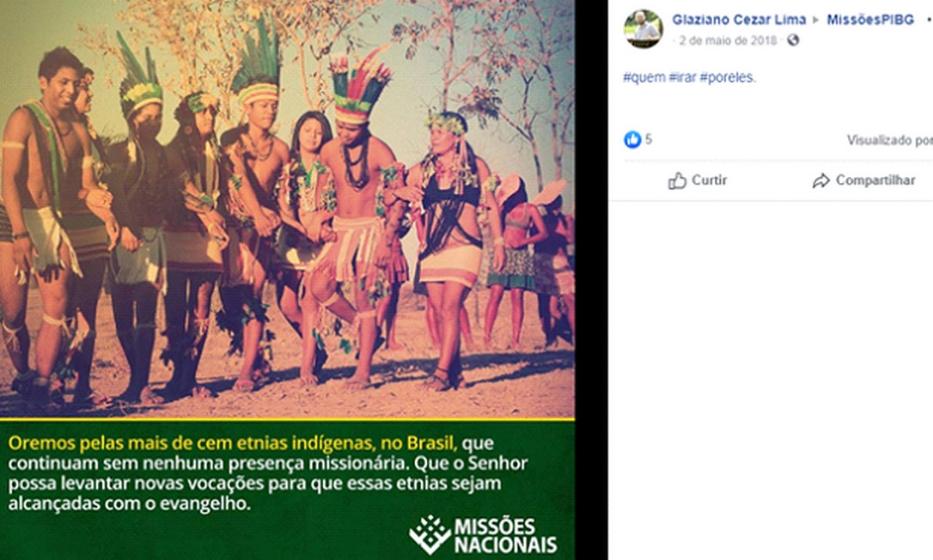
Task: Click the blue like reaction icon
Action: (x=632, y=139)
